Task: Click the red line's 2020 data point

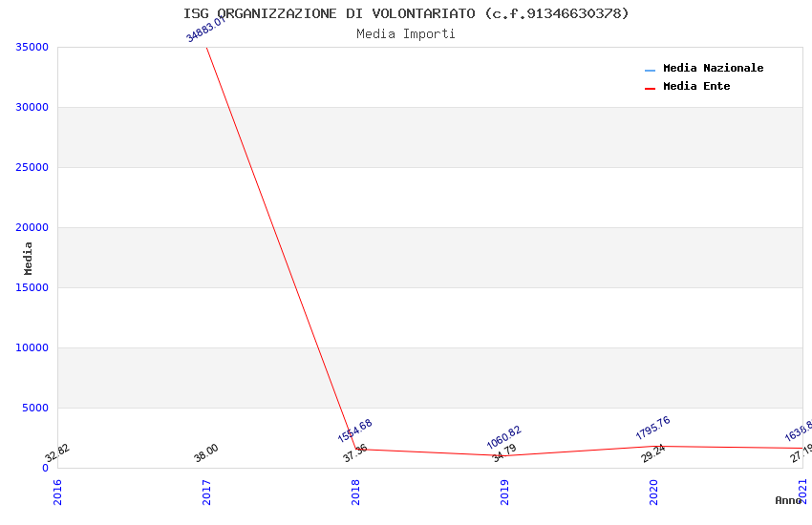Action: [x=654, y=447]
